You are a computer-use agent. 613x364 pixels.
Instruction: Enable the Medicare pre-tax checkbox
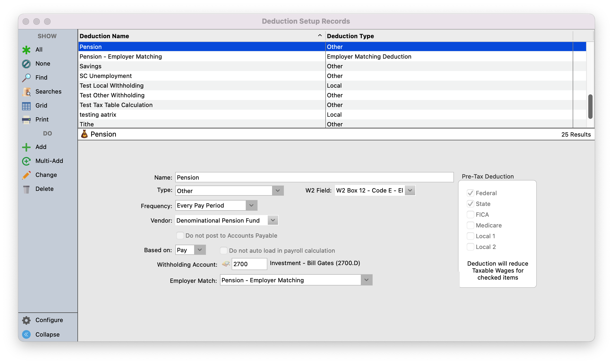[470, 225]
